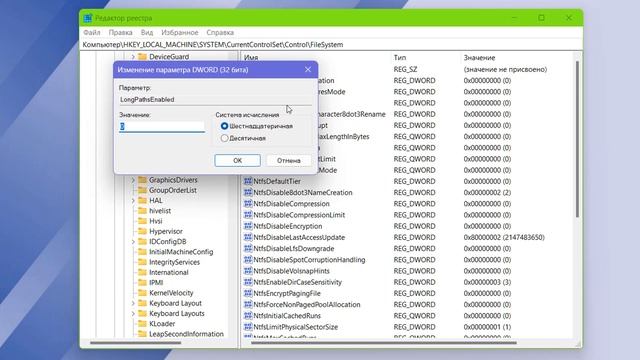Click the NtfsDisableCompression value icon
Image resolution: width=640 pixels, height=360 pixels.
coord(248,203)
